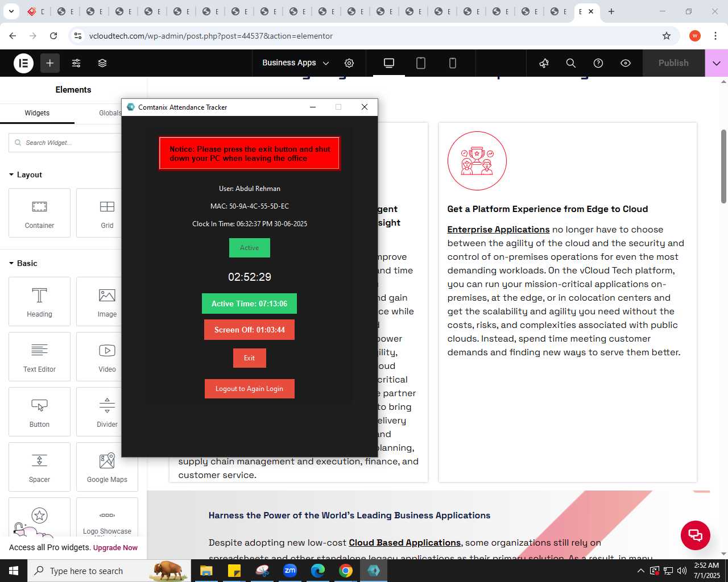The image size is (728, 582).
Task: Pick the Text Editor widget
Action: tap(39, 356)
